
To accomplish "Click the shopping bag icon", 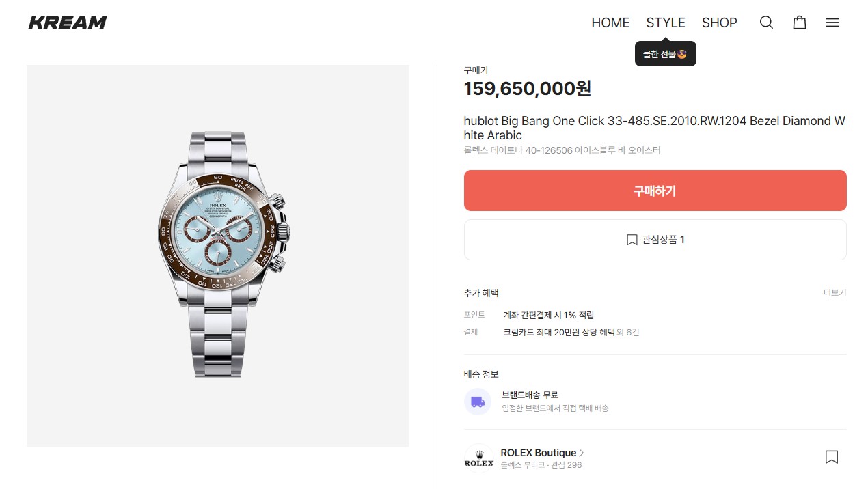I will (x=799, y=23).
